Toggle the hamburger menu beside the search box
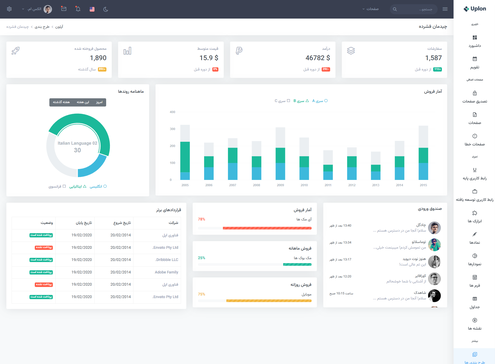The width and height of the screenshot is (495, 364). tap(445, 9)
